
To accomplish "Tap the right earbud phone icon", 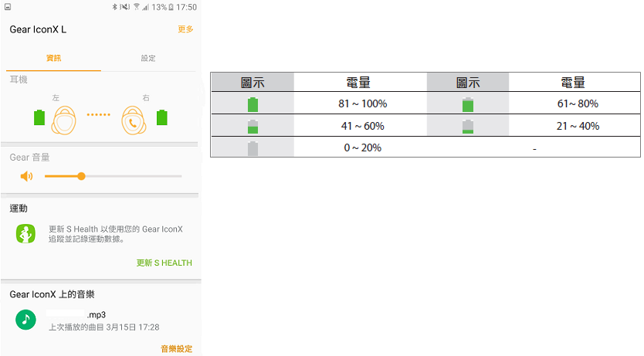I will click(134, 120).
